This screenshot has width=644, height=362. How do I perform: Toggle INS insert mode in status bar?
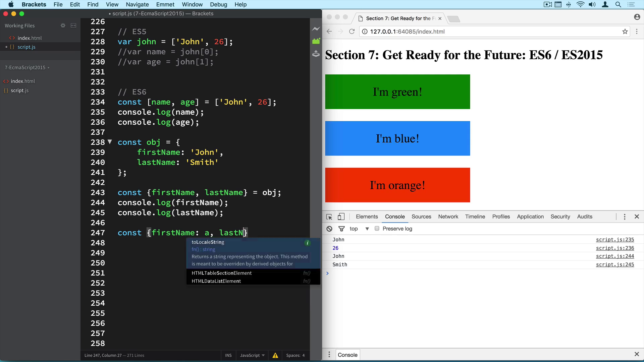(x=228, y=355)
